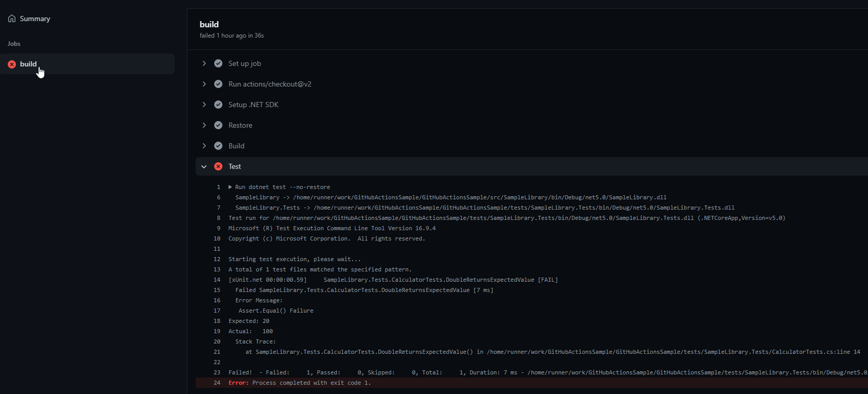Click the house icon beside Summary
868x394 pixels.
point(12,19)
